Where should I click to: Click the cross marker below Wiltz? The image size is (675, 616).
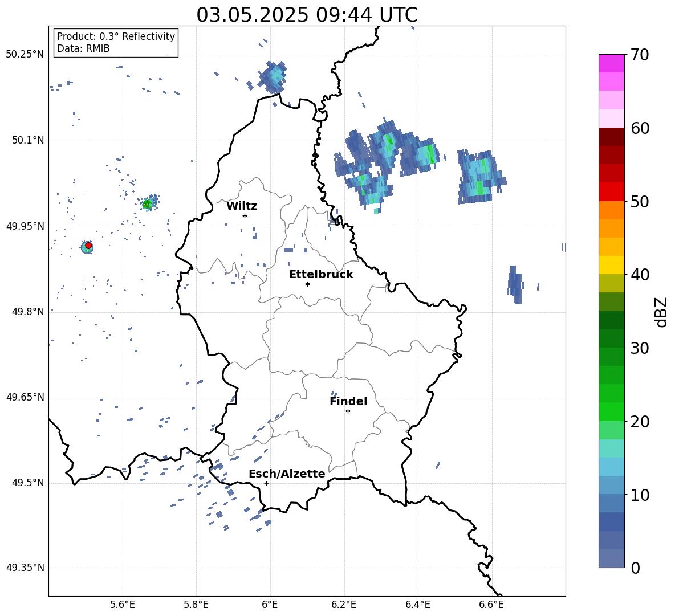coord(245,215)
